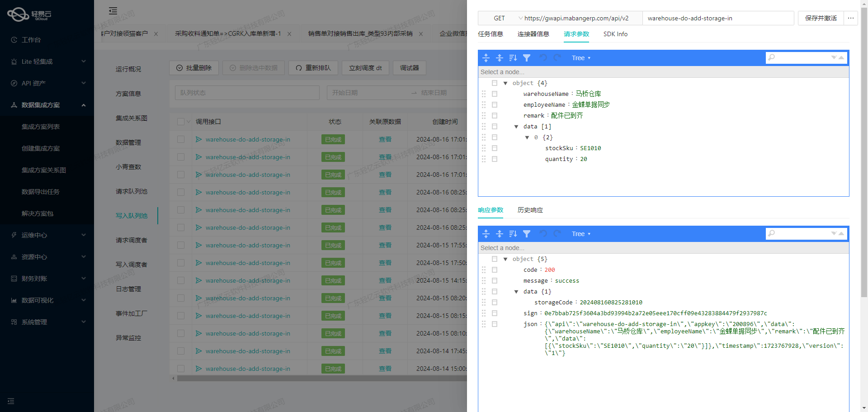Check the row created 2024-08-15 08:15

click(x=181, y=316)
